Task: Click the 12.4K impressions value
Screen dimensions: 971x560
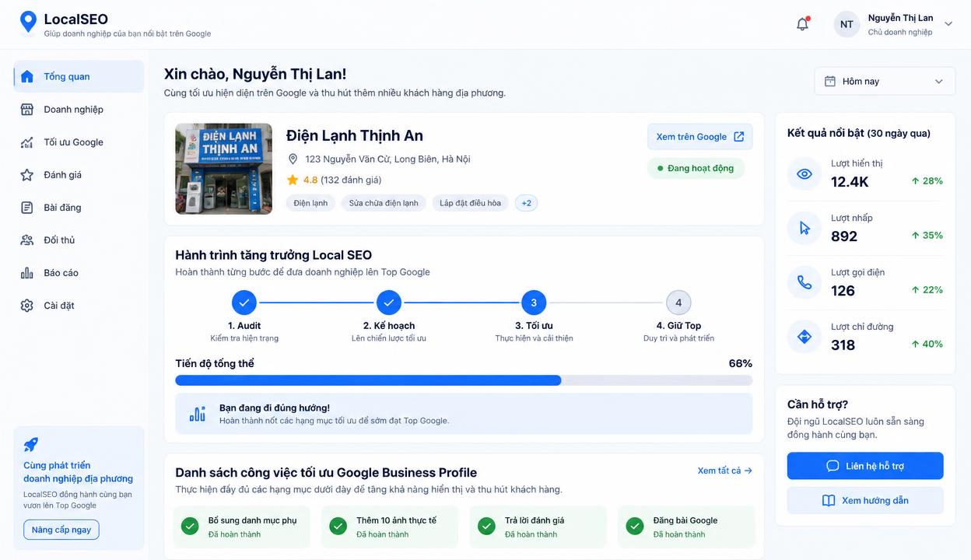Action: (x=850, y=182)
